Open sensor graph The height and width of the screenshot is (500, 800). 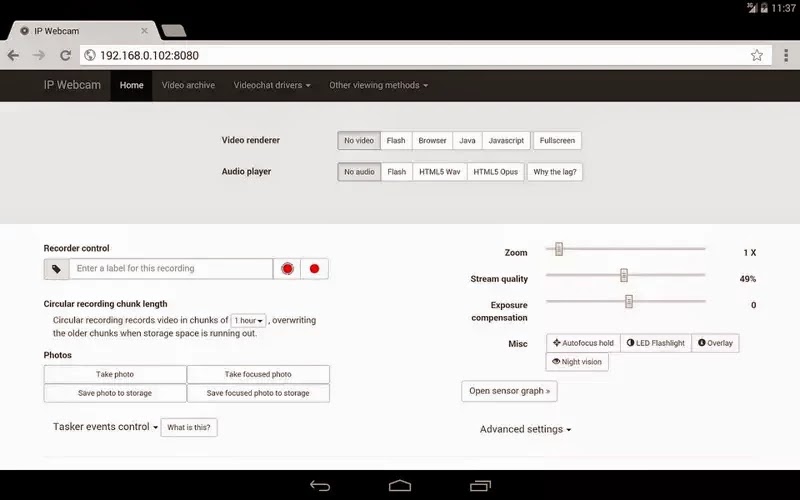(x=509, y=391)
